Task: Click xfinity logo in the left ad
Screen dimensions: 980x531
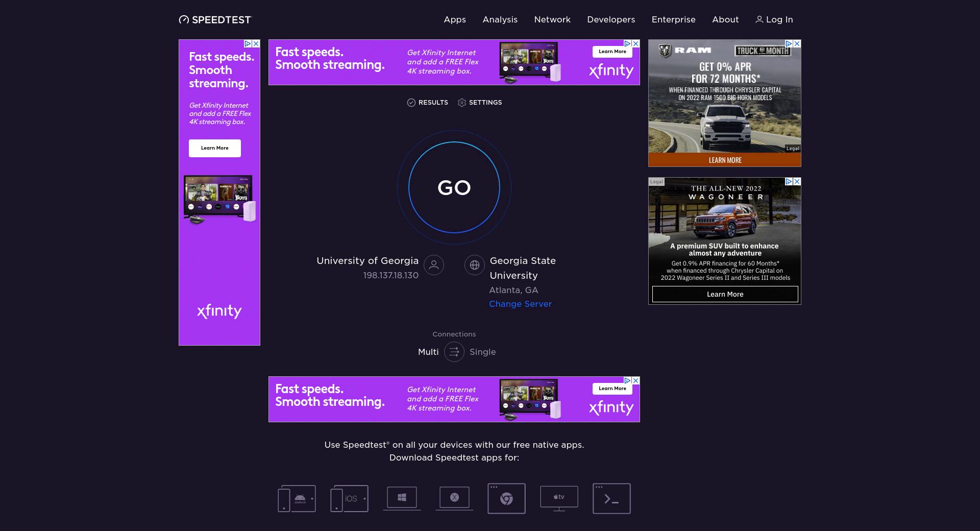Action: click(x=219, y=311)
